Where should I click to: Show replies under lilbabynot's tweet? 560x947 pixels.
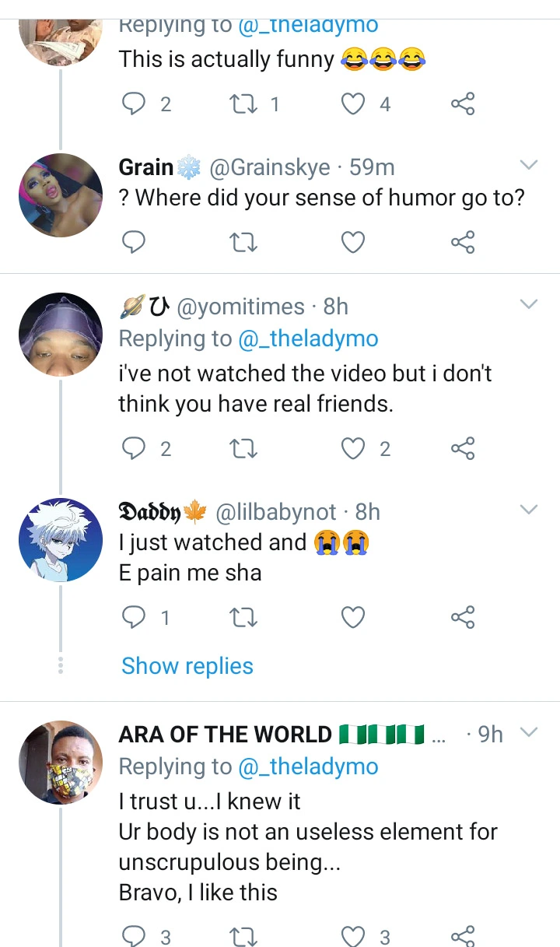pyautogui.click(x=187, y=666)
